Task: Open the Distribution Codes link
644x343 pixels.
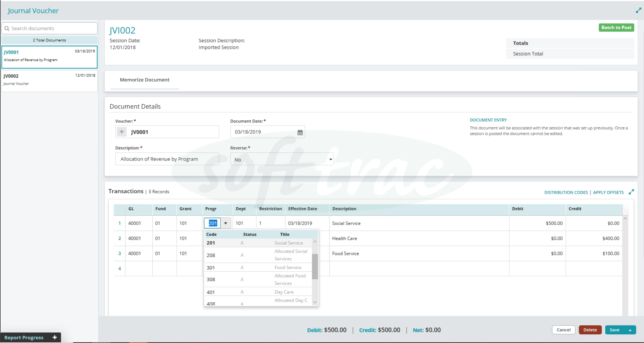Action: point(566,192)
